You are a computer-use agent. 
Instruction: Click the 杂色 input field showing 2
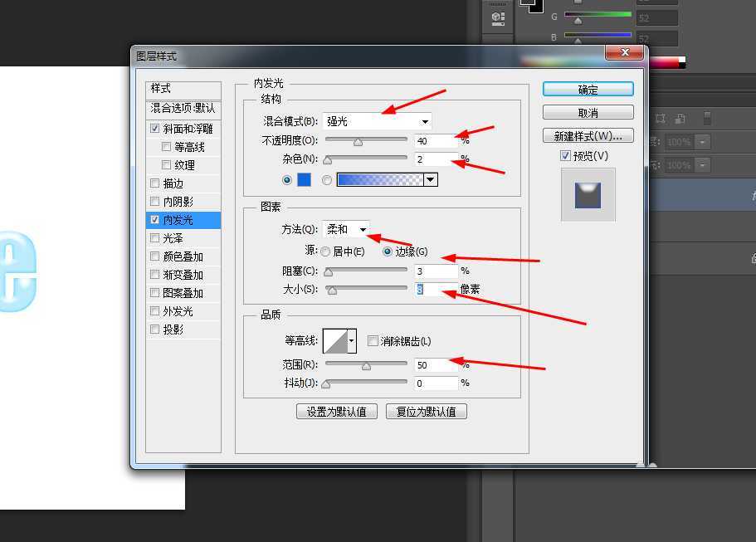pyautogui.click(x=433, y=159)
